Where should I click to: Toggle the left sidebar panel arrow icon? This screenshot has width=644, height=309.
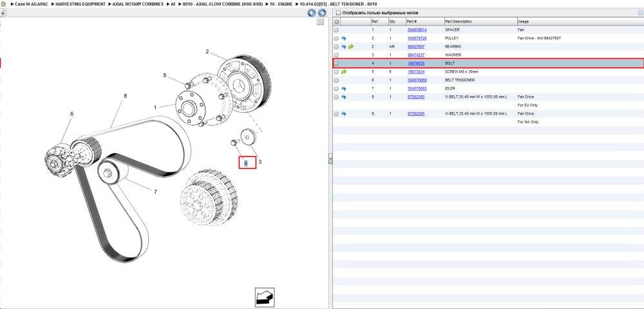3,13
